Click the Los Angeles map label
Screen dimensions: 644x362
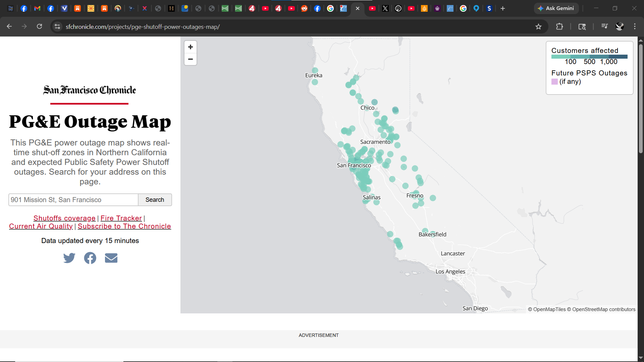click(x=450, y=271)
